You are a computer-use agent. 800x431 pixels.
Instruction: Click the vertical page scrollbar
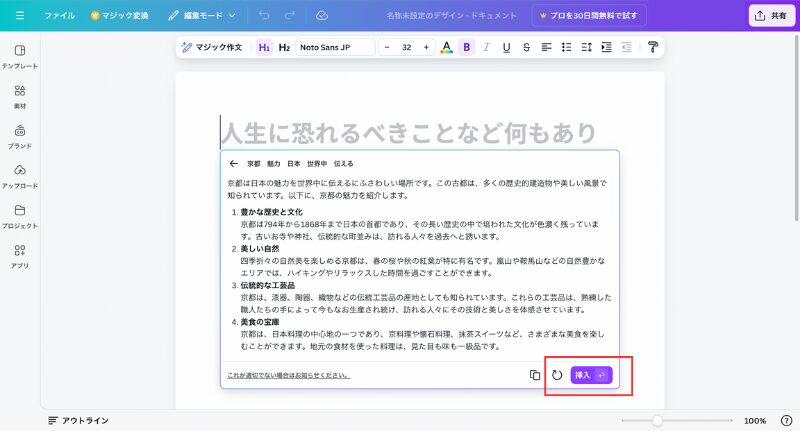click(797, 128)
